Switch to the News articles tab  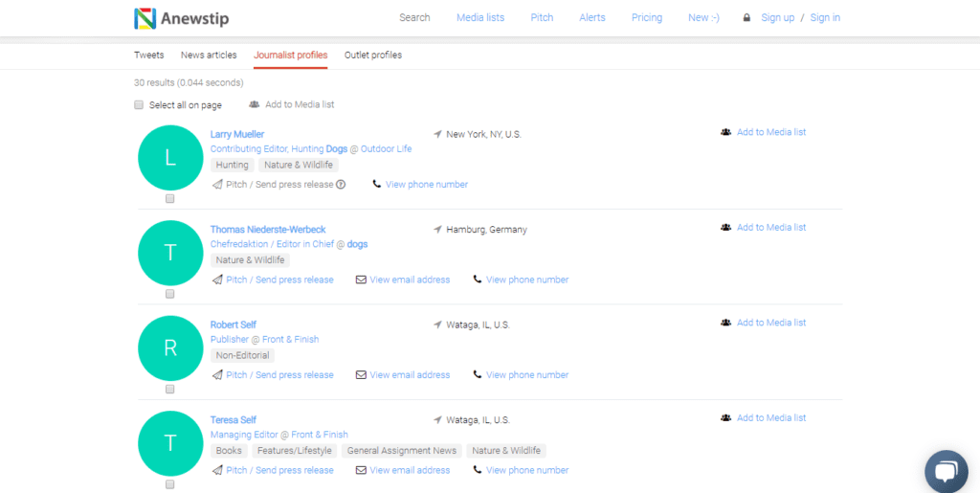pyautogui.click(x=209, y=55)
